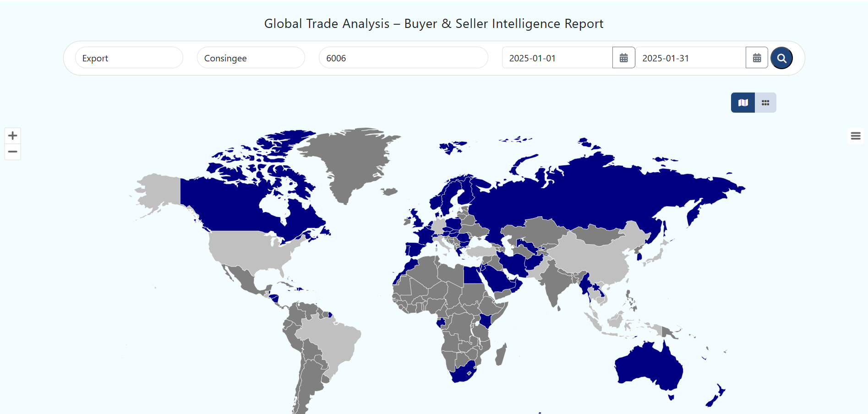Edit the 2025-01-01 start date field
The image size is (868, 414).
click(x=557, y=58)
